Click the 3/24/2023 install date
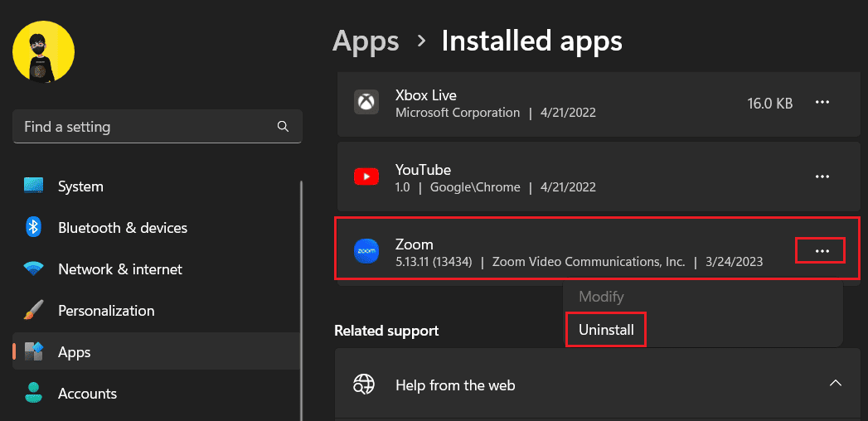The height and width of the screenshot is (421, 868). [734, 262]
